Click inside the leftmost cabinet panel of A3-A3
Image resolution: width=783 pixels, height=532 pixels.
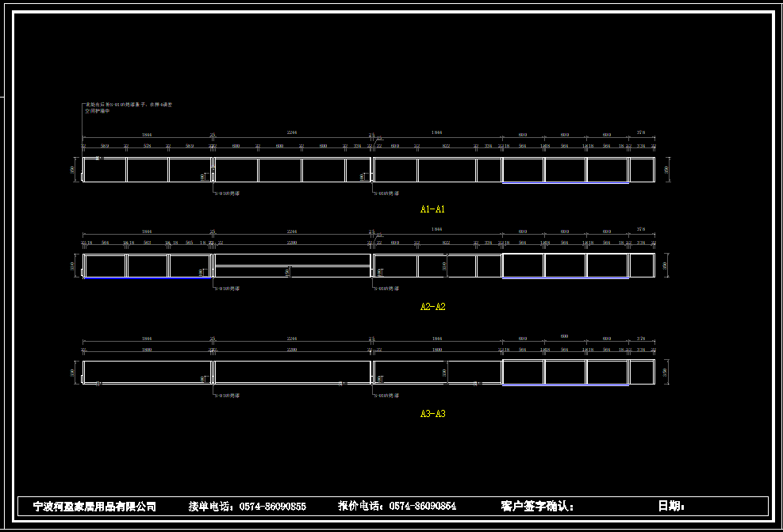[x=147, y=372]
